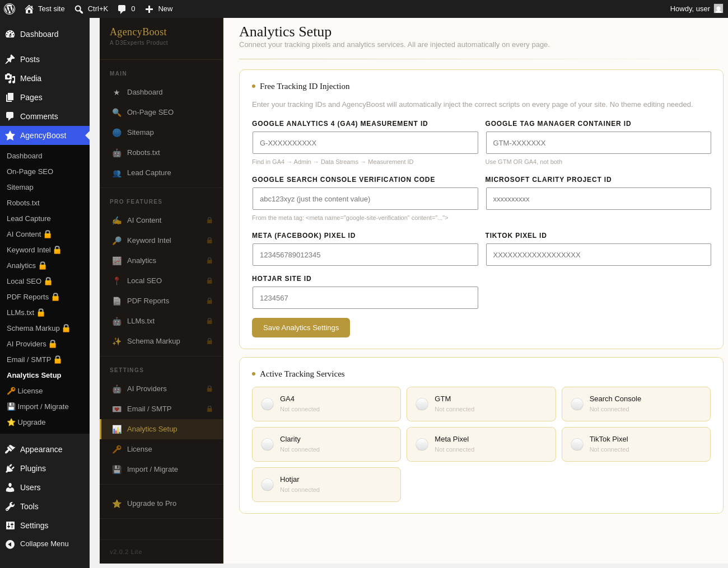Open Lead Capture in the AgencyBoost submenu

(29, 219)
